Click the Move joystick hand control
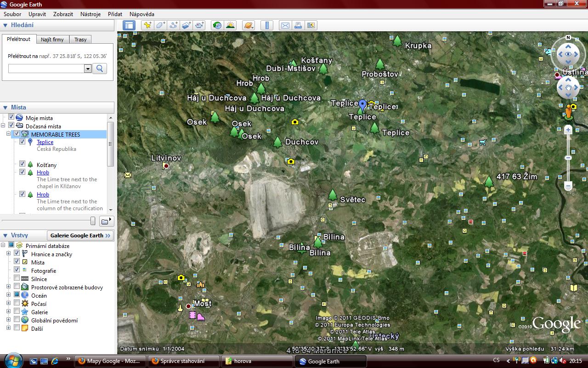Image resolution: width=588 pixels, height=368 pixels. pos(568,87)
